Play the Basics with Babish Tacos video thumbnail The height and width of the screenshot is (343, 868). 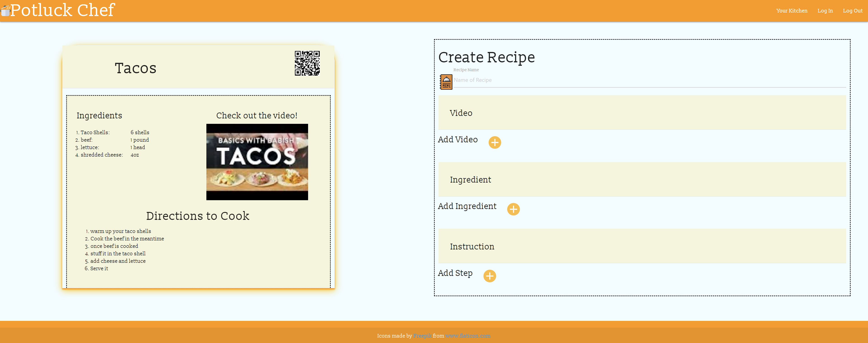pos(257,162)
